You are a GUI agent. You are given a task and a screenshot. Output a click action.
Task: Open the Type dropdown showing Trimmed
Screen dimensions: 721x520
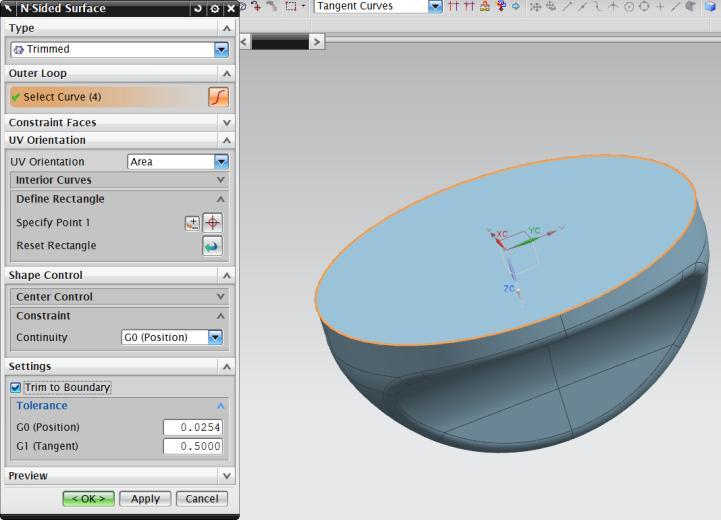click(221, 50)
